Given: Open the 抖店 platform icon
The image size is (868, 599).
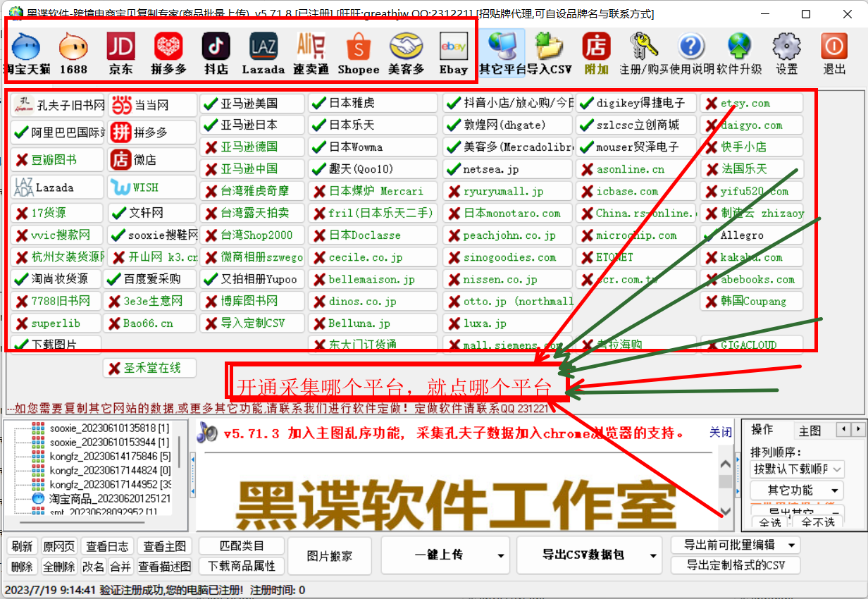Looking at the screenshot, I should coord(216,54).
